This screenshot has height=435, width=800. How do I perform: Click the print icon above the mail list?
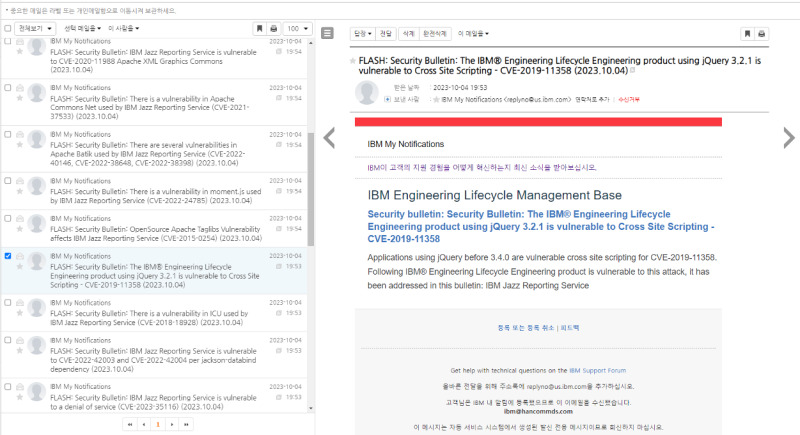[274, 29]
